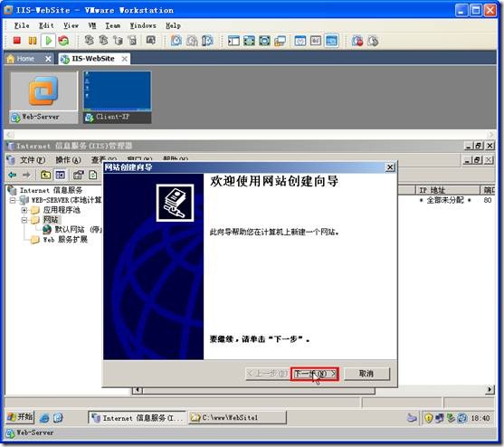Toggle Show/Hide Console Tree icon
Image resolution: width=504 pixels, height=447 pixels.
pos(60,175)
